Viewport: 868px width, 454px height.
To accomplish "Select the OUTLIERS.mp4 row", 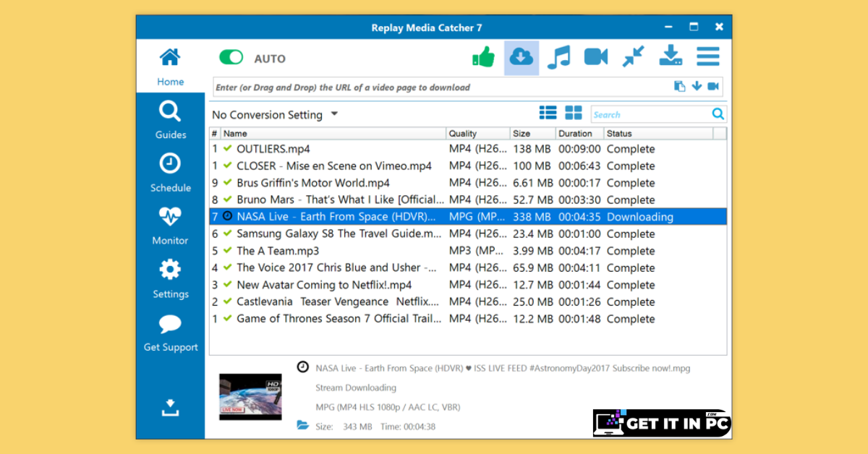I will click(468, 149).
